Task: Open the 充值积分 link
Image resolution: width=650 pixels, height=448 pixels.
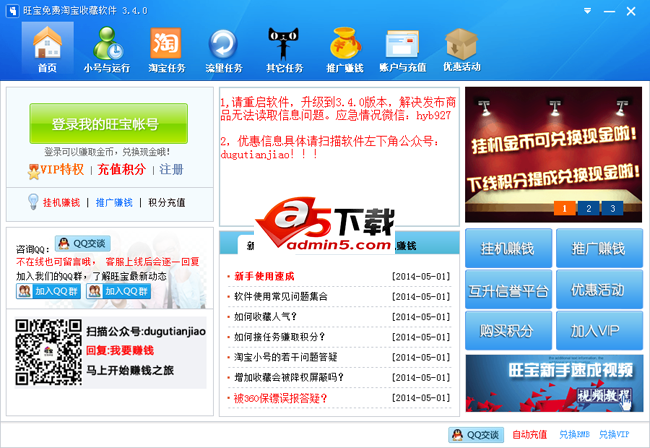Action: (121, 169)
